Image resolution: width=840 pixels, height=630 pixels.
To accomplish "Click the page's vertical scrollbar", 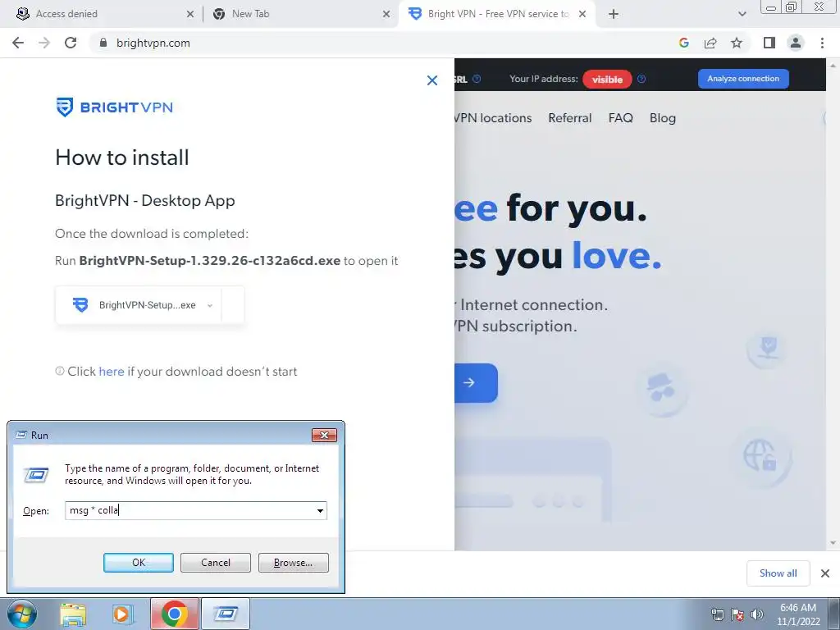I will click(x=833, y=304).
